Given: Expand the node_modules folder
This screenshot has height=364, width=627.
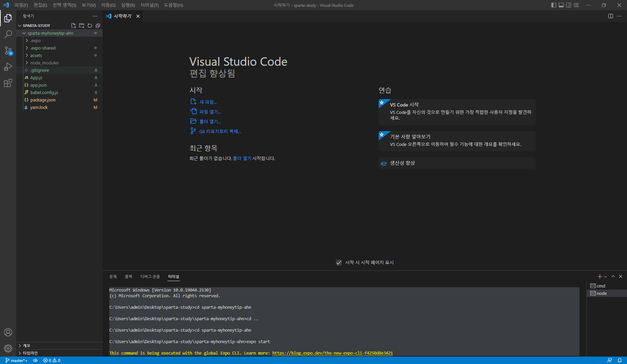Looking at the screenshot, I should tap(59, 63).
